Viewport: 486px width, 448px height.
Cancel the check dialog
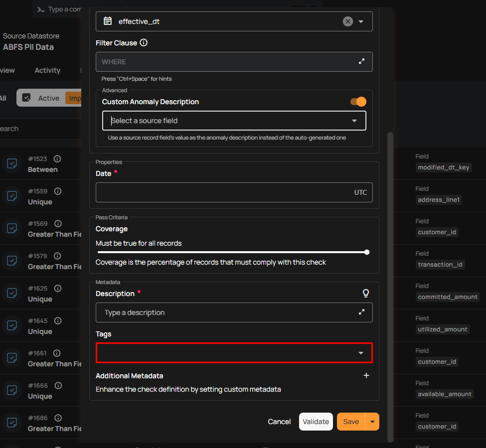[x=279, y=422]
